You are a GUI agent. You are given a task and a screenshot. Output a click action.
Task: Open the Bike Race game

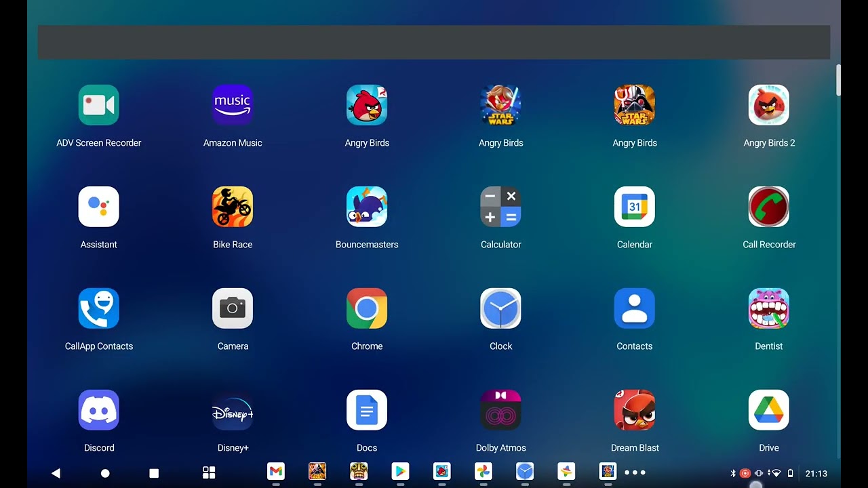[x=233, y=207]
